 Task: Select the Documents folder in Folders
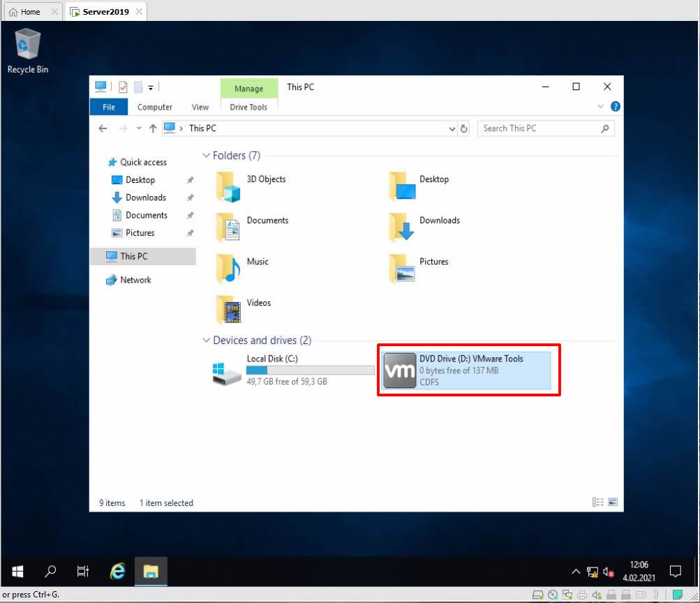(x=252, y=228)
